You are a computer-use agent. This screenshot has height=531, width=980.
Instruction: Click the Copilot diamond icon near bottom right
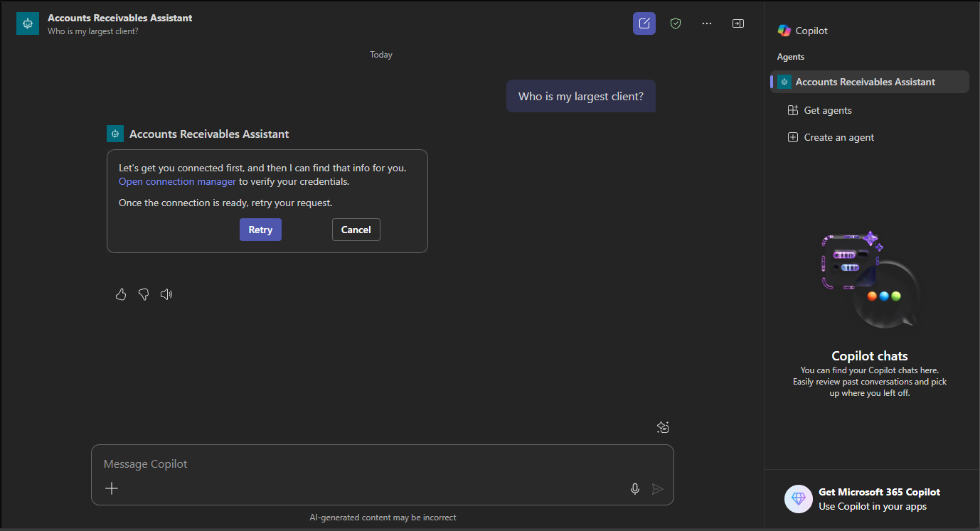pyautogui.click(x=798, y=499)
